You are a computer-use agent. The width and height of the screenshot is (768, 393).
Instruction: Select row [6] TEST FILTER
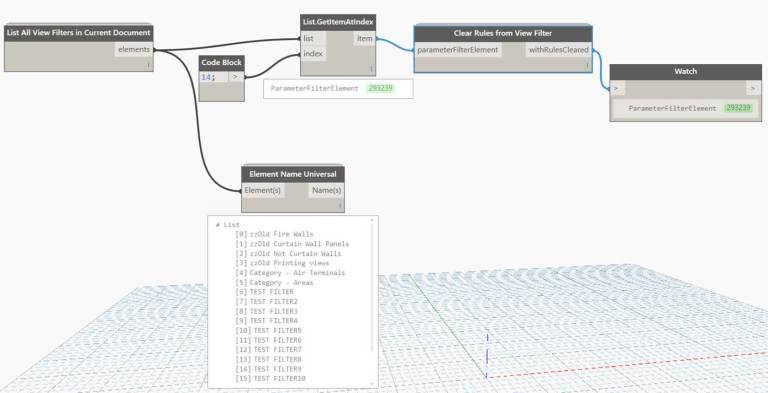(264, 292)
